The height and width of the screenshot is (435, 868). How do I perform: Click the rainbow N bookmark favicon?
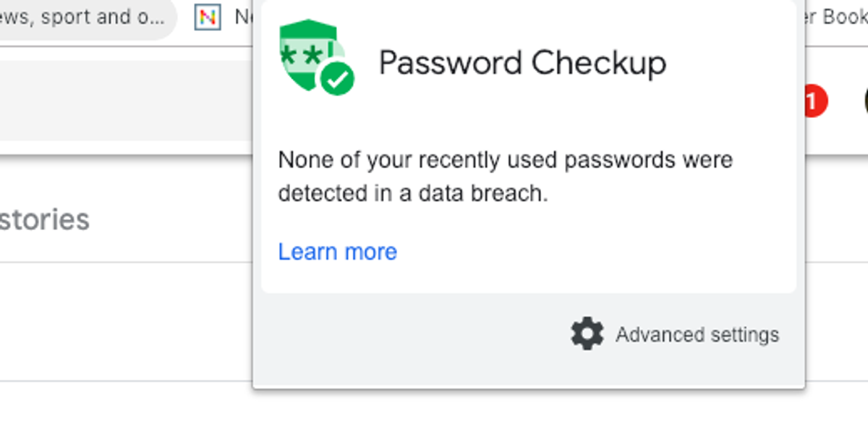click(x=208, y=17)
